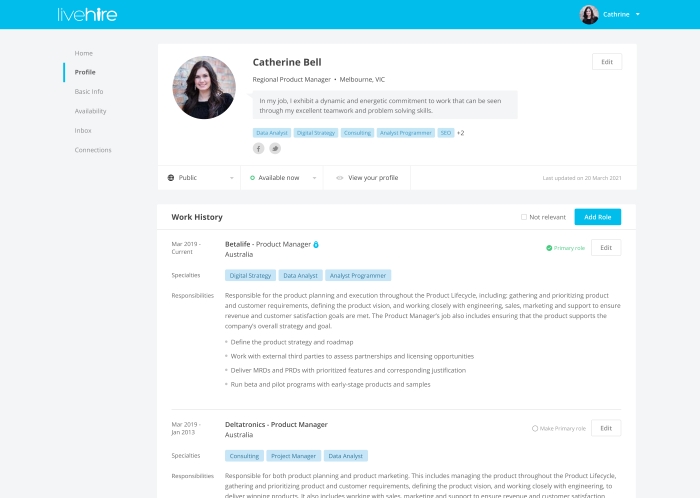This screenshot has height=498, width=700.
Task: Click the Facebook social icon
Action: [258, 148]
